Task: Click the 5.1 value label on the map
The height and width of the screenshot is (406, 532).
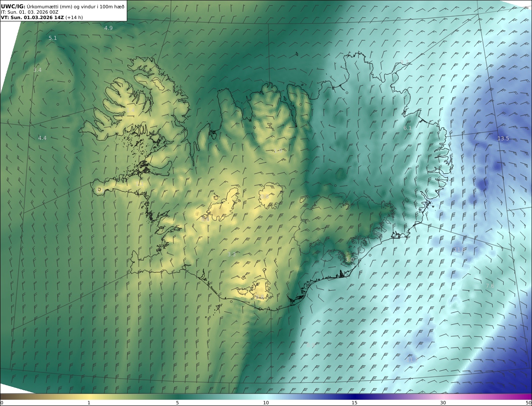Action: [x=53, y=38]
